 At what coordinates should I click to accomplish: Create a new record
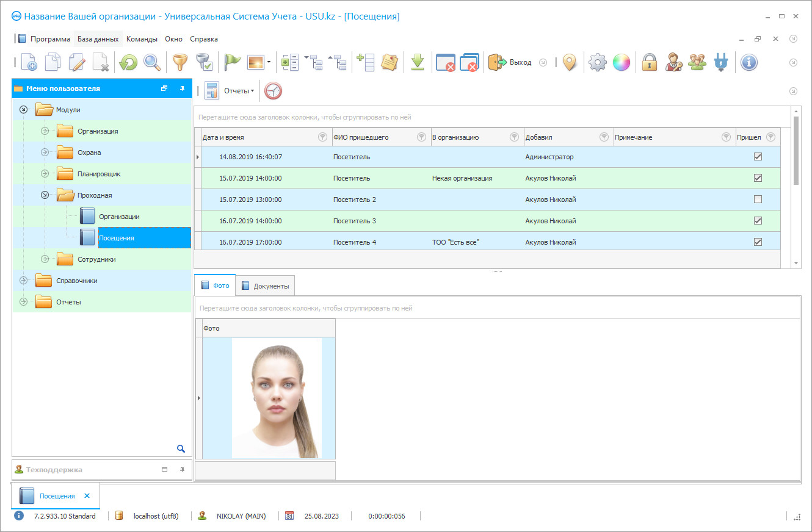click(28, 62)
